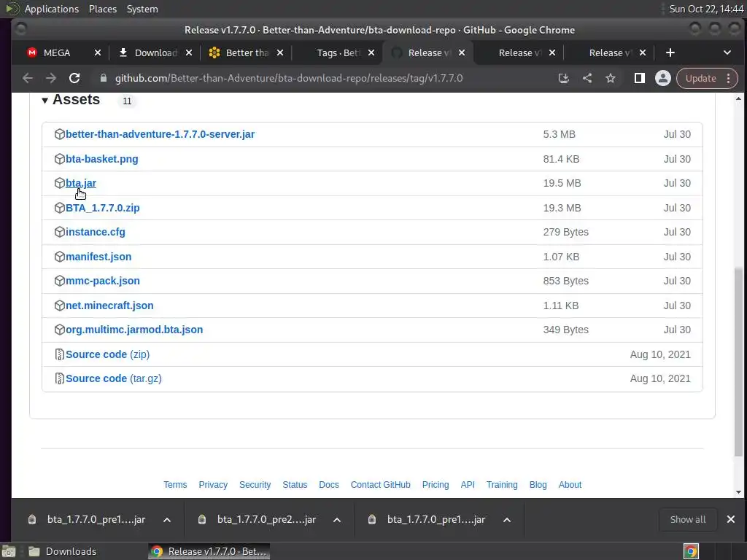
Task: Click the address bar URL
Action: [289, 78]
